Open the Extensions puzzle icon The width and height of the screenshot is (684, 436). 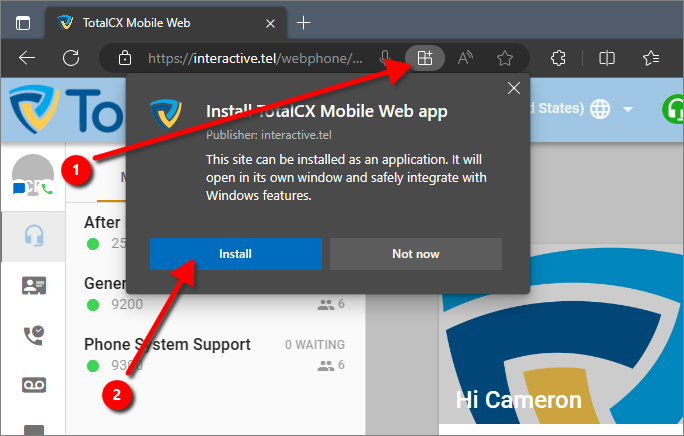click(x=558, y=58)
